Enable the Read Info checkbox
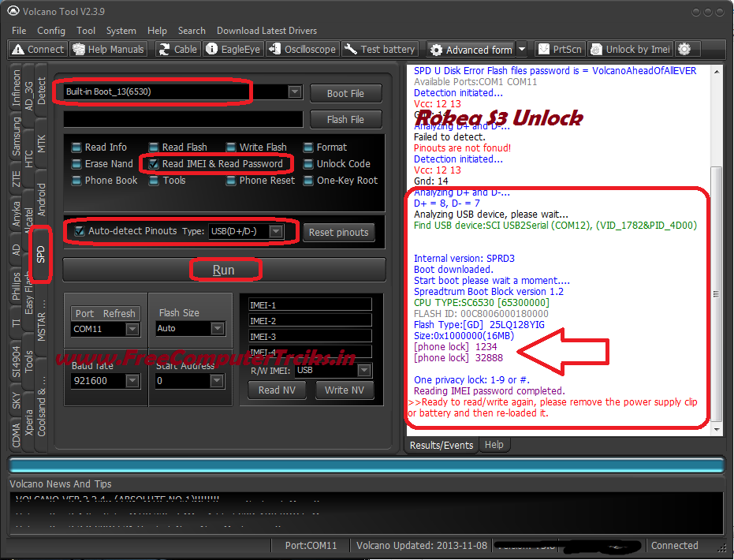 (76, 147)
